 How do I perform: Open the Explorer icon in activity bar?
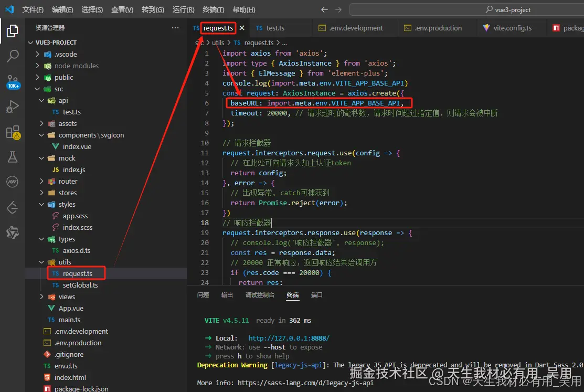coord(13,31)
